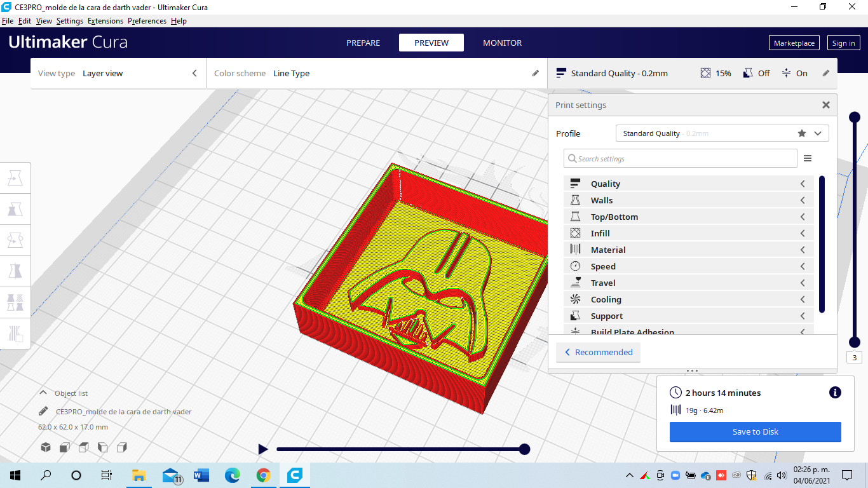This screenshot has width=868, height=488.
Task: Open the Help menu
Action: point(179,21)
